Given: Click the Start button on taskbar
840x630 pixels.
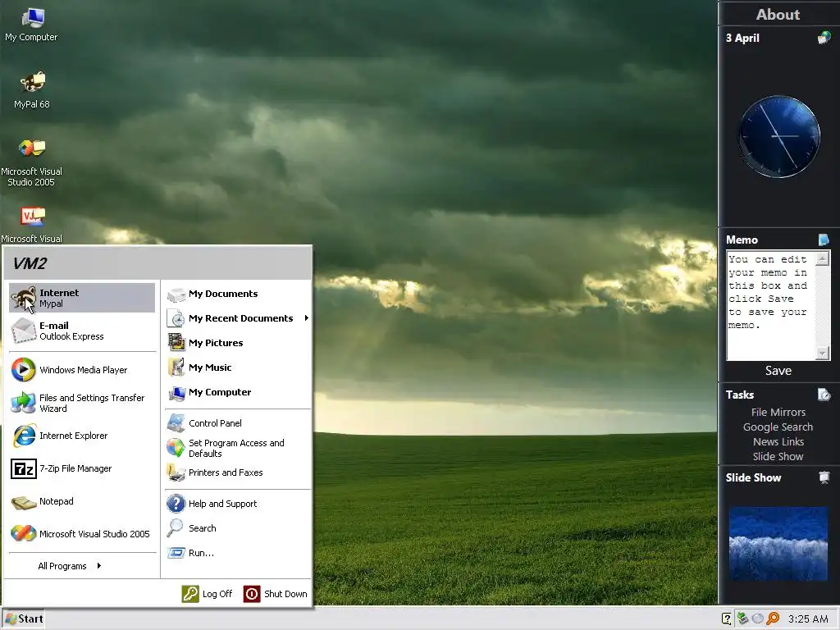Looking at the screenshot, I should pos(24,619).
